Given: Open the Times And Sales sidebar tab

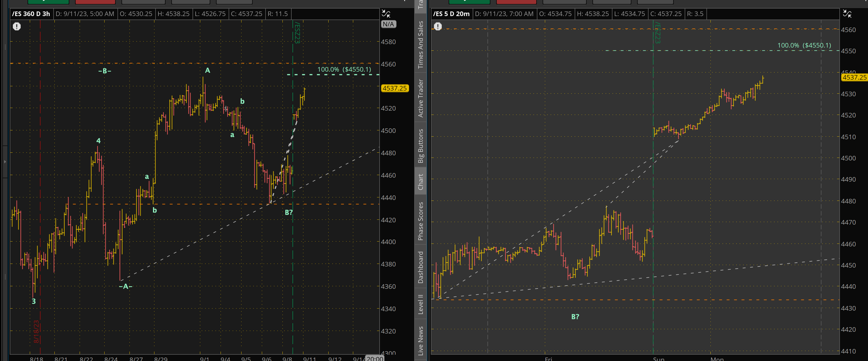Looking at the screenshot, I should pyautogui.click(x=421, y=44).
